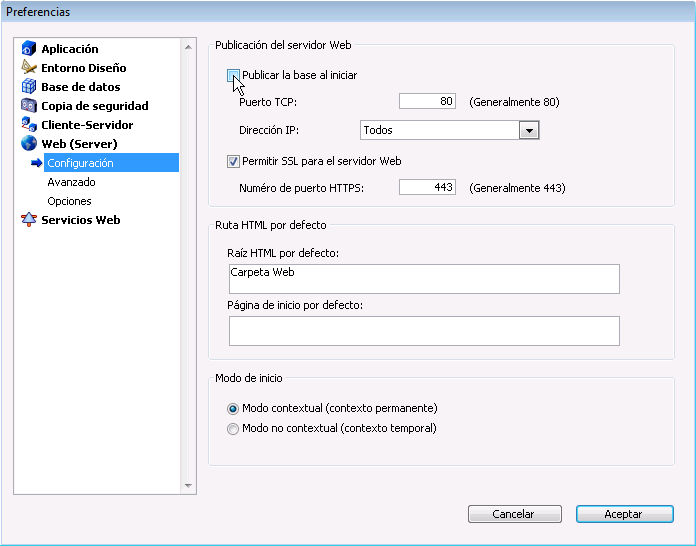This screenshot has height=546, width=696.
Task: Enable Publicar la base al iniciar
Action: 233,75
